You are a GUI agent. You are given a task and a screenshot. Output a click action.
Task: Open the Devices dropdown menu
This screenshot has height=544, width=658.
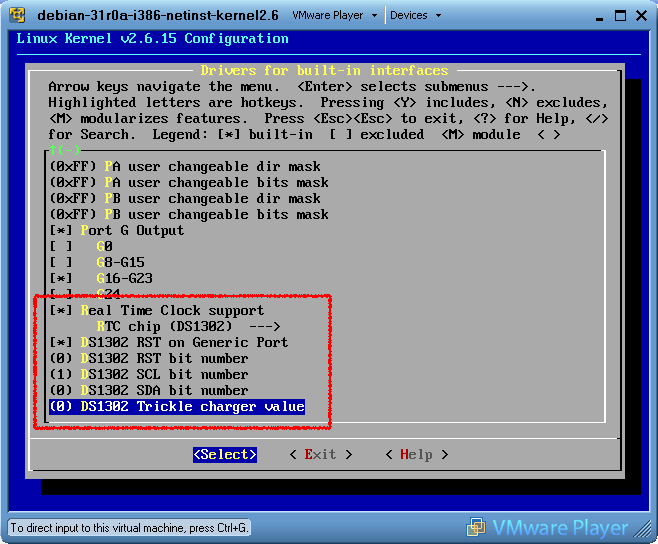pos(415,16)
